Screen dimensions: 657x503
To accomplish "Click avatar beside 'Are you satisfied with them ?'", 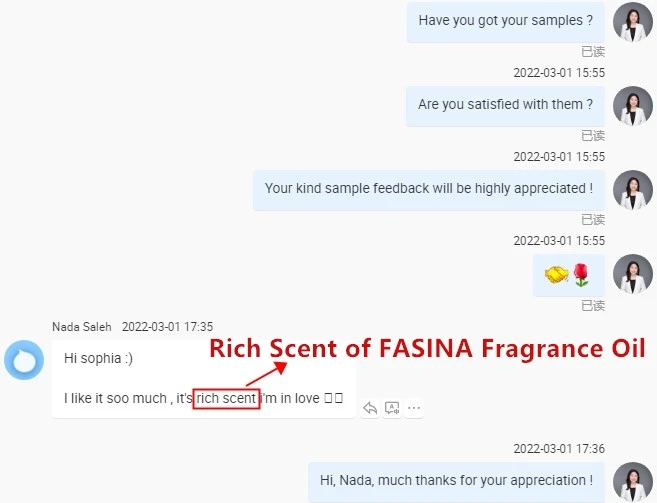I will [632, 106].
